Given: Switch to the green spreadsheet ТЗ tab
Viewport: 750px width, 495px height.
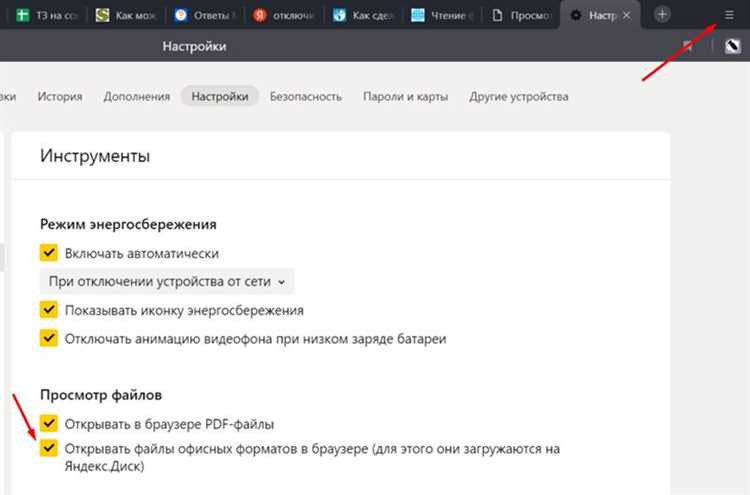Looking at the screenshot, I should pos(42,16).
